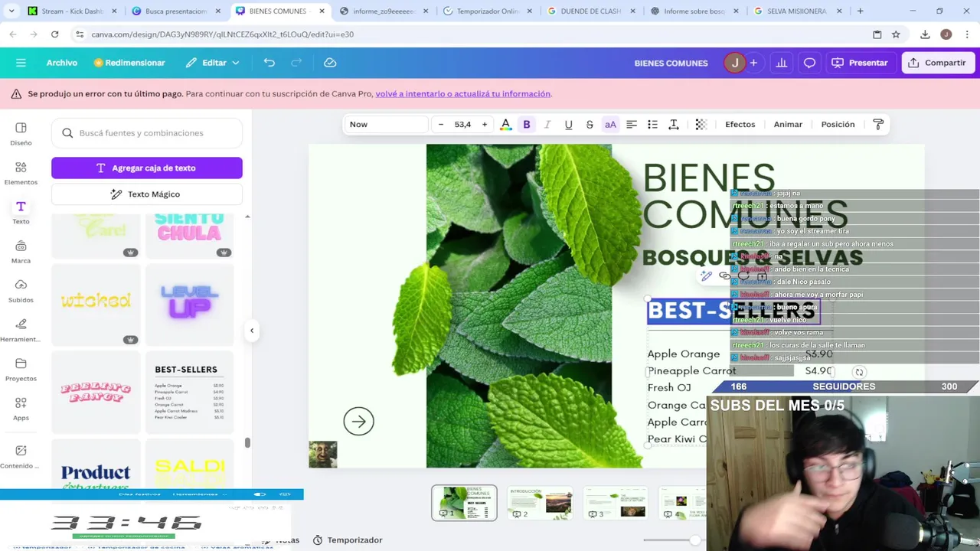Open the Editar mode dropdown
Screen dimensions: 980x551
[x=213, y=63]
